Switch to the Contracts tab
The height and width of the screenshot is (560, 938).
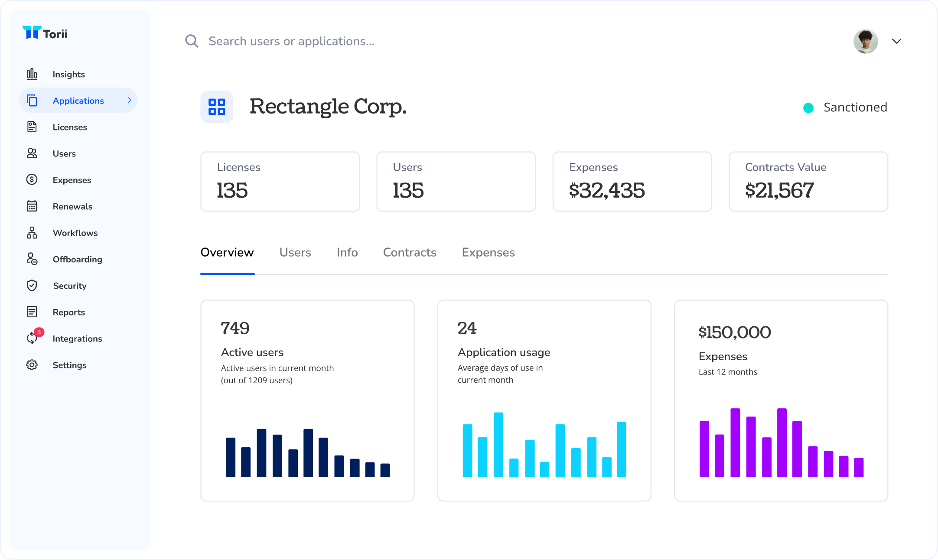(x=409, y=252)
